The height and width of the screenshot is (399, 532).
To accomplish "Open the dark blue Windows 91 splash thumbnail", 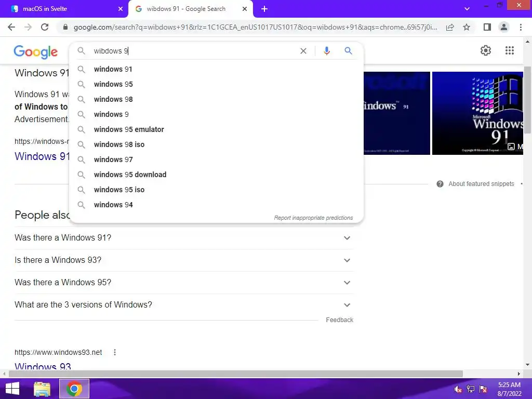I will tap(396, 113).
